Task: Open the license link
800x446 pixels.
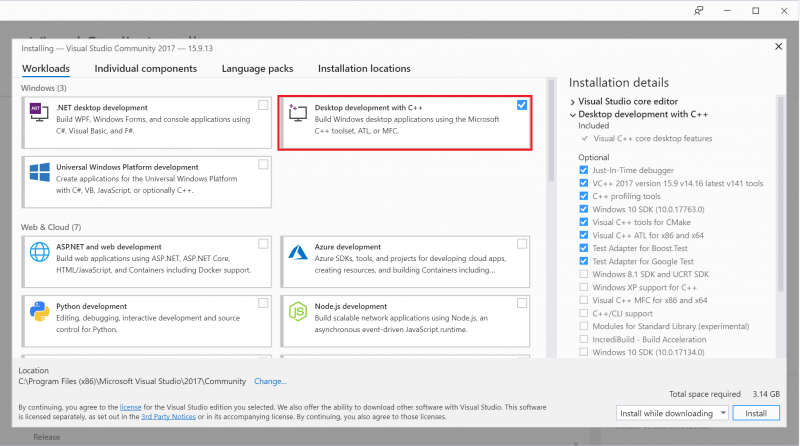Action: pyautogui.click(x=131, y=407)
